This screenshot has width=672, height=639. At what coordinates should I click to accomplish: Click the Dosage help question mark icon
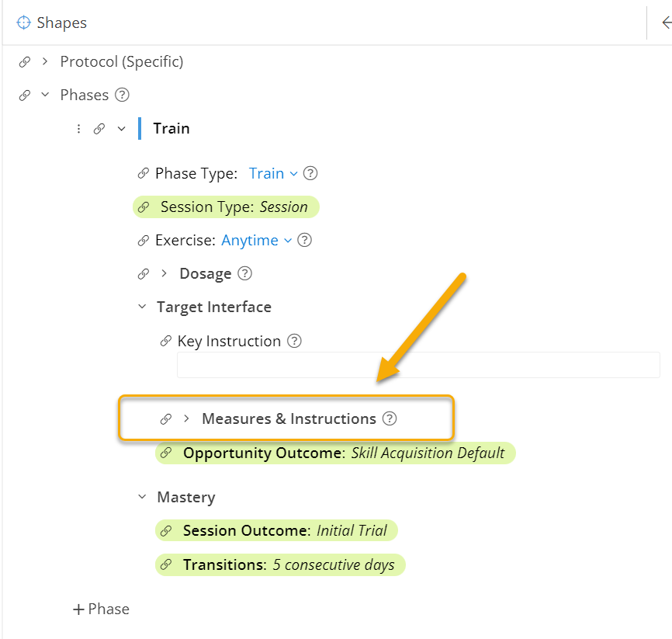click(244, 274)
